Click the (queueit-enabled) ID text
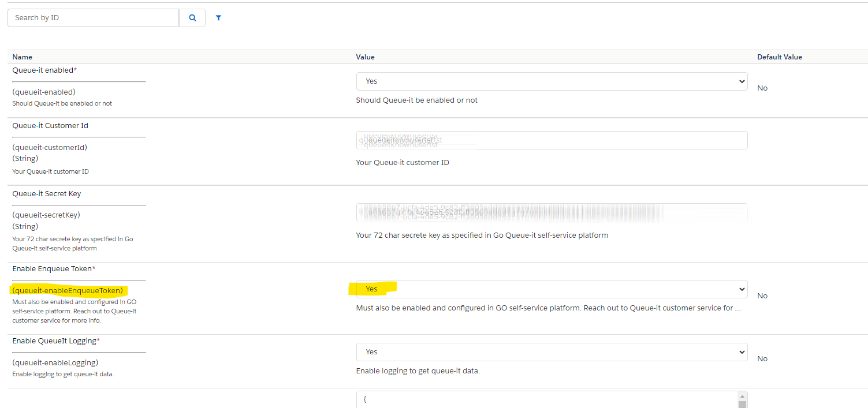Viewport: 868px width, 408px height. pos(44,92)
